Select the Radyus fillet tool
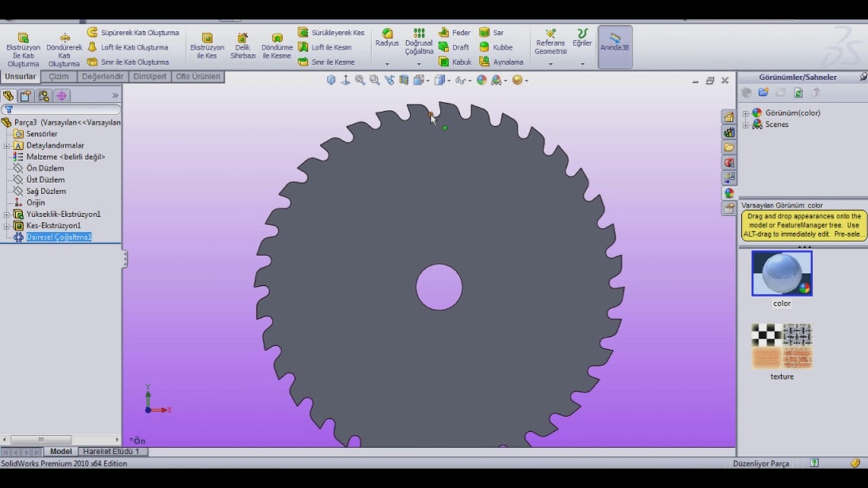 tap(387, 38)
